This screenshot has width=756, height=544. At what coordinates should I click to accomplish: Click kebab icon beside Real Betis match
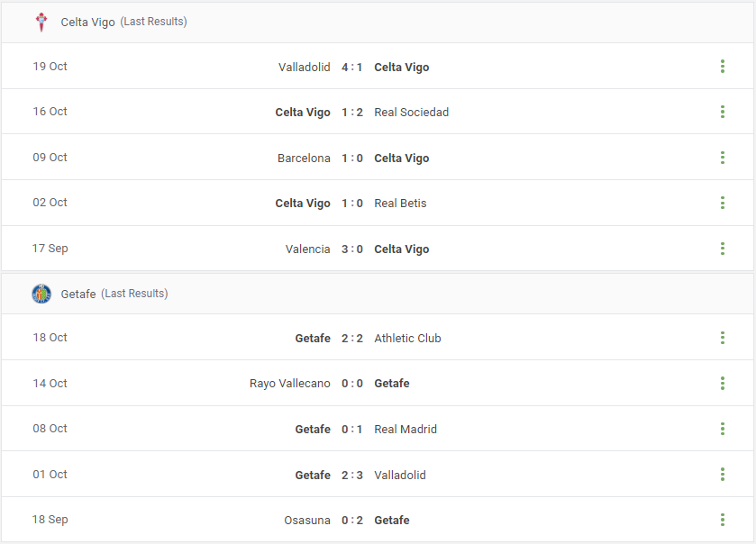tap(723, 203)
